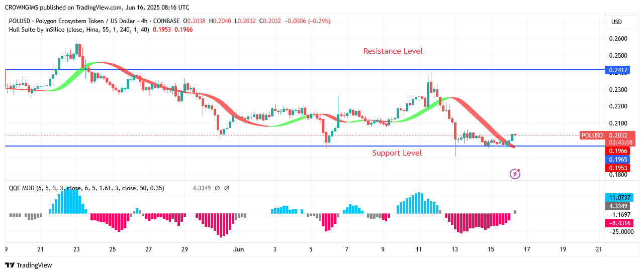The width and height of the screenshot is (644, 274).
Task: Click the TradingView logo at bottom left
Action: pos(29,265)
